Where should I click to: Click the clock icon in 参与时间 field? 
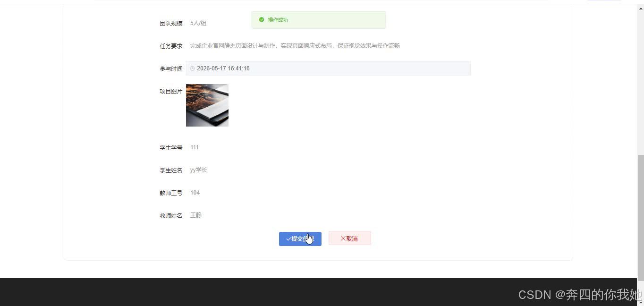(192, 68)
